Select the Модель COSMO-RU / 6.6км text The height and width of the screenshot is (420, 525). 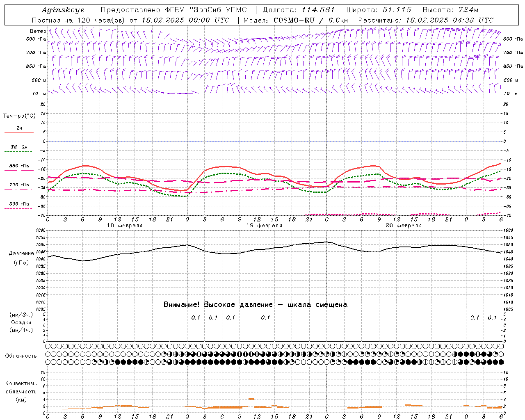(x=296, y=20)
